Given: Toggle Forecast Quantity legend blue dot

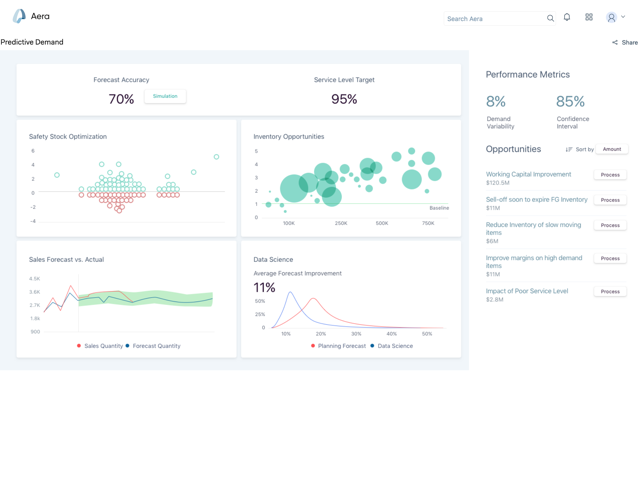Looking at the screenshot, I should (x=128, y=346).
